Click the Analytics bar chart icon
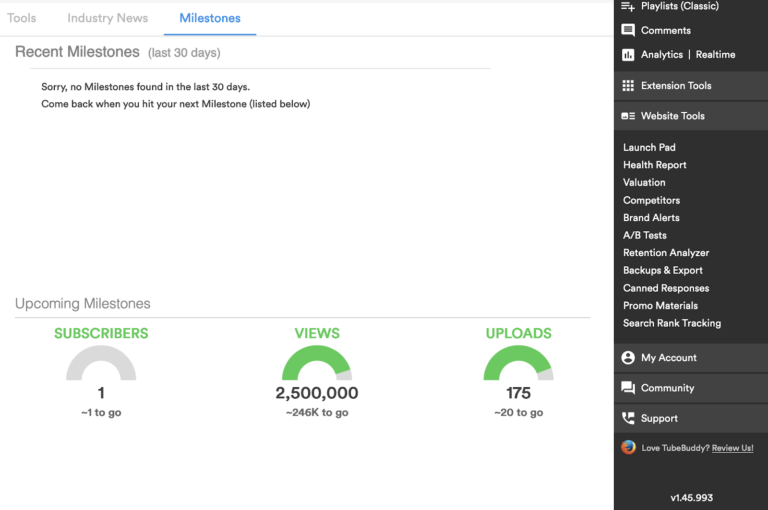Viewport: 768px width, 510px height. [628, 55]
